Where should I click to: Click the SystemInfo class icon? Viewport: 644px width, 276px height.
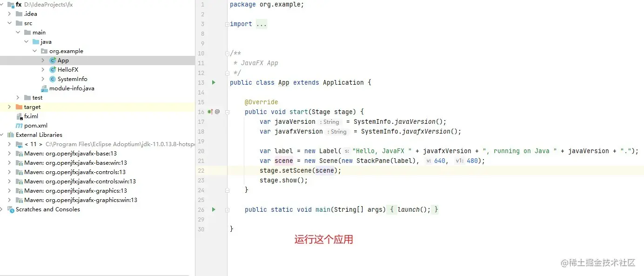[x=53, y=79]
